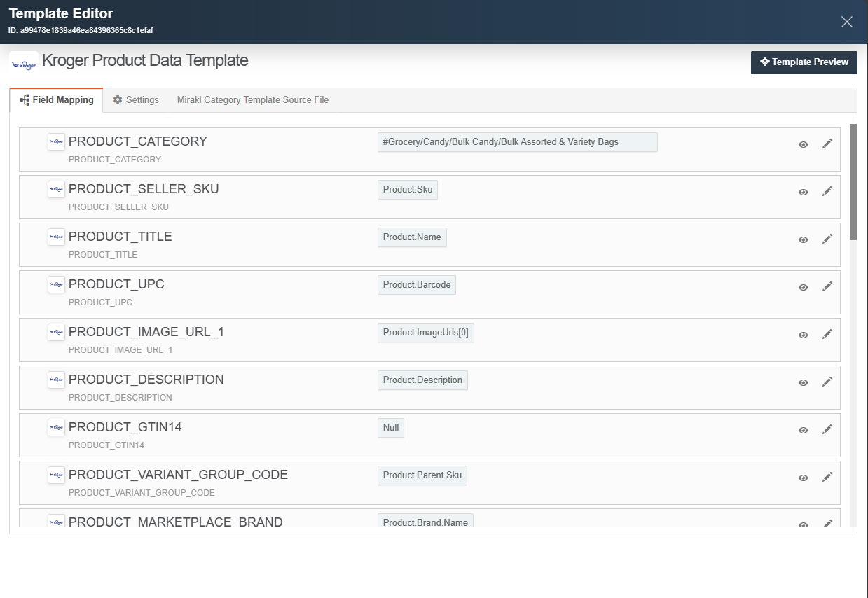Edit PRODUCT_TITLE mapping via pencil icon
Image resolution: width=868 pixels, height=598 pixels.
pos(827,239)
